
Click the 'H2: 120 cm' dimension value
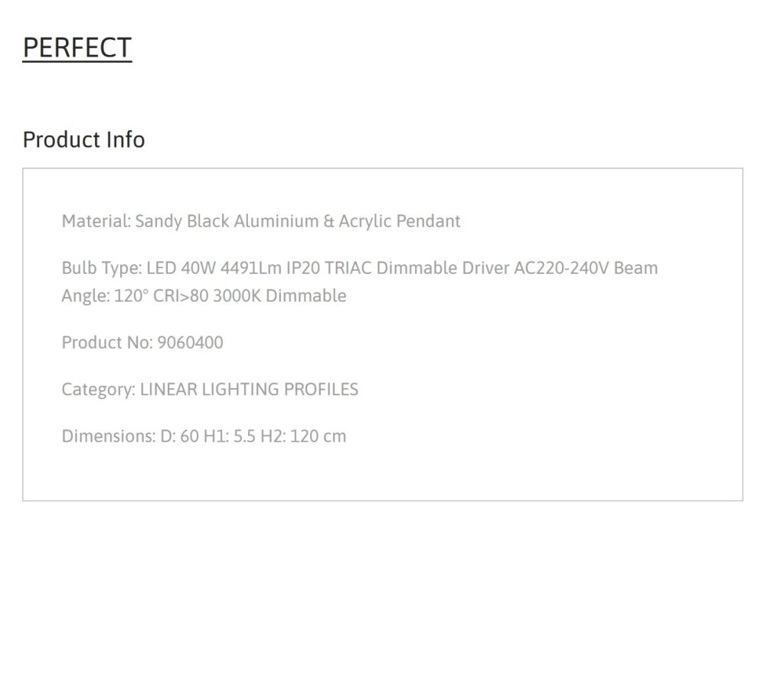point(303,436)
